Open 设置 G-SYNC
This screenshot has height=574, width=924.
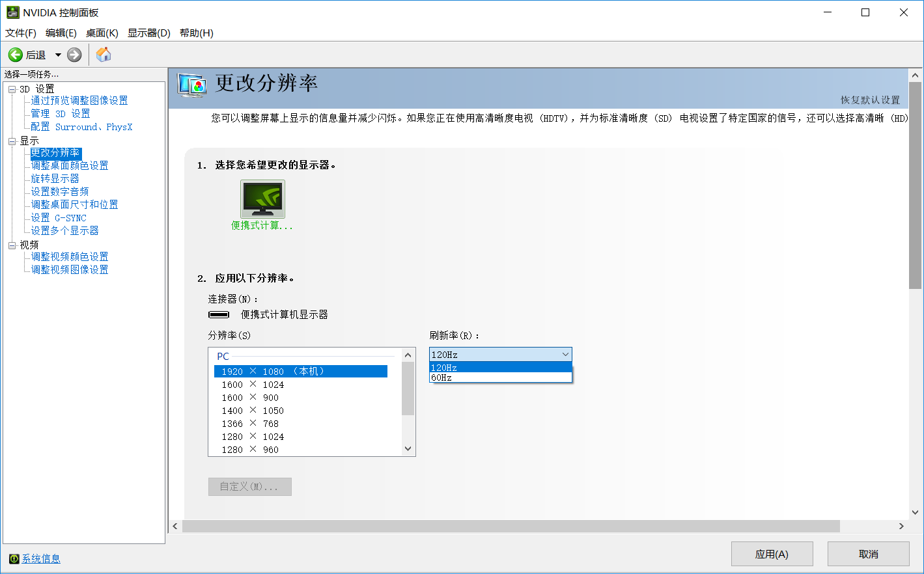pos(59,218)
